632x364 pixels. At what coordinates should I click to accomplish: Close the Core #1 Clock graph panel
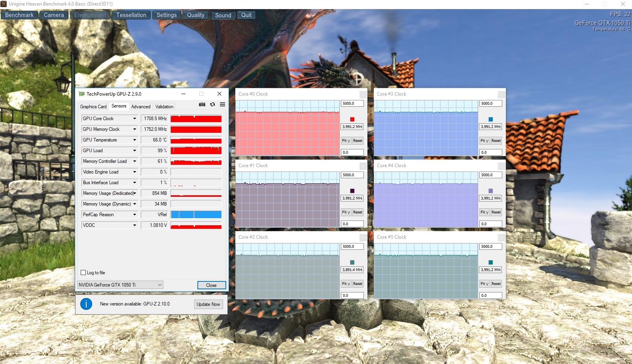pos(363,166)
